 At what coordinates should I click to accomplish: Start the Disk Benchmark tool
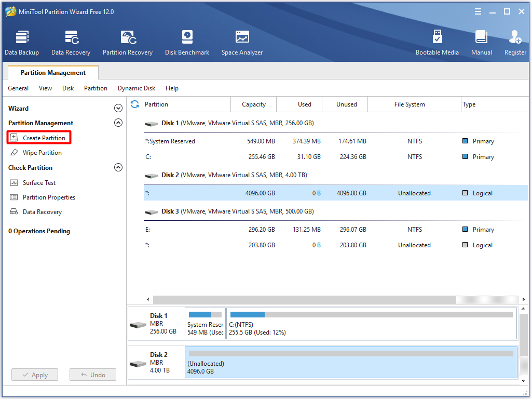[x=187, y=43]
